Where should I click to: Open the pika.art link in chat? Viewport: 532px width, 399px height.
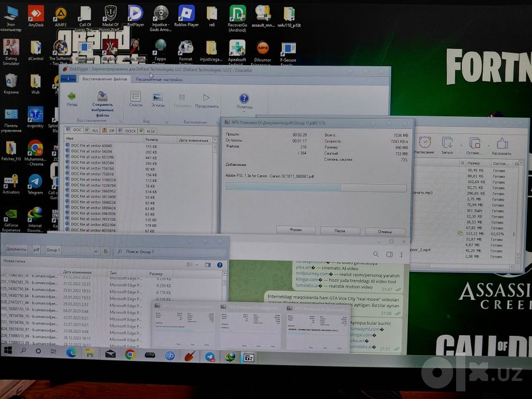pyautogui.click(x=303, y=267)
